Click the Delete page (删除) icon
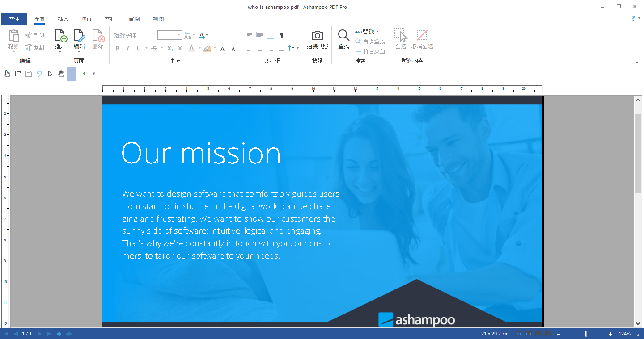This screenshot has width=644, height=339. (x=98, y=36)
